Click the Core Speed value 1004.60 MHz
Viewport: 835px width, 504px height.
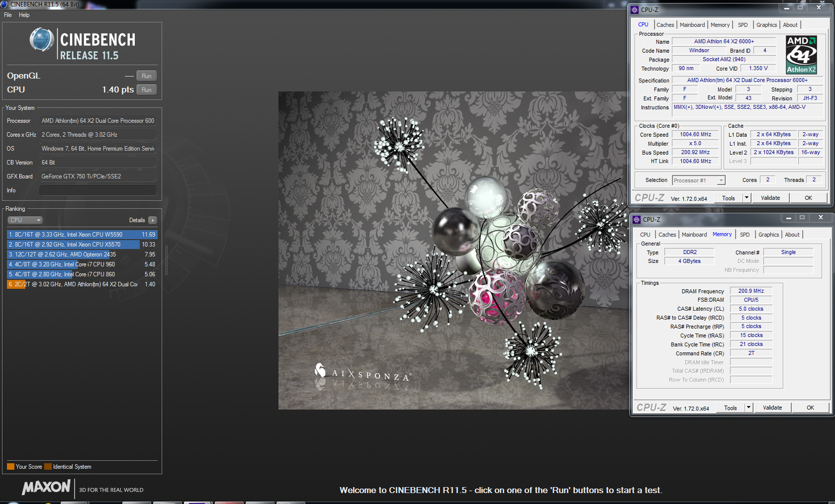coord(696,135)
